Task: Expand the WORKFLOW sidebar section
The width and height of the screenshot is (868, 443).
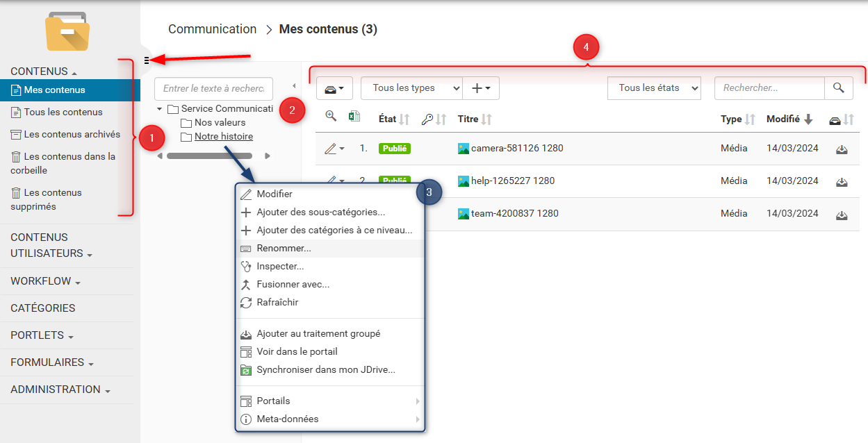Action: pos(46,281)
